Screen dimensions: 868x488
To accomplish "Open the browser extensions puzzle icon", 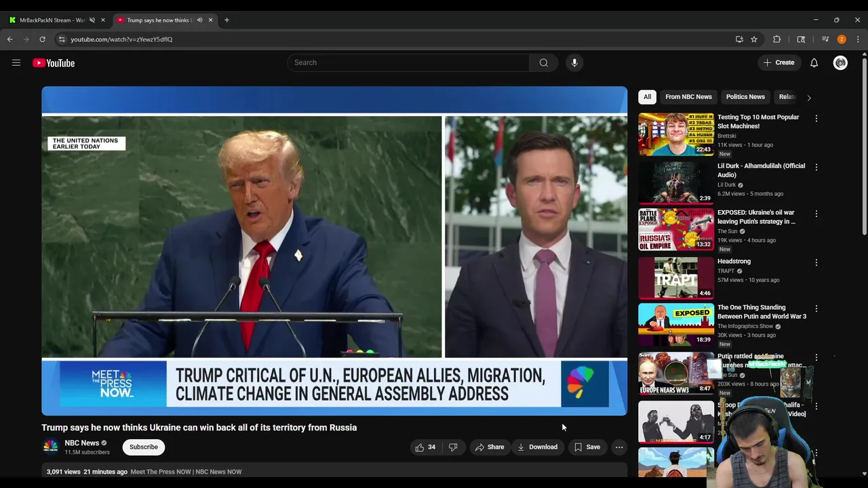I will pyautogui.click(x=777, y=39).
